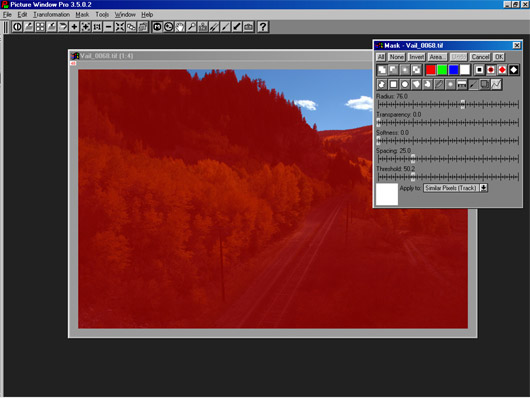This screenshot has width=530, height=398.
Task: Open the Window menu
Action: (125, 15)
